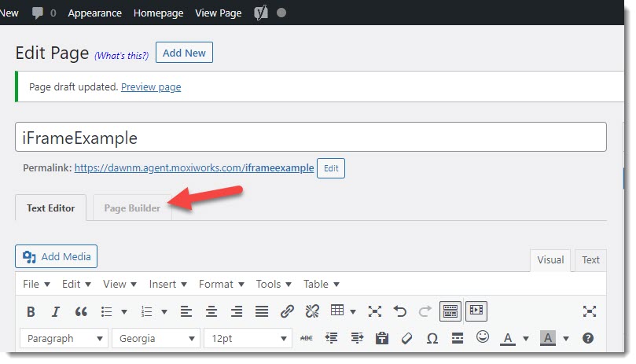Open the Georgia font family dropdown
Image resolution: width=636 pixels, height=364 pixels.
[156, 338]
